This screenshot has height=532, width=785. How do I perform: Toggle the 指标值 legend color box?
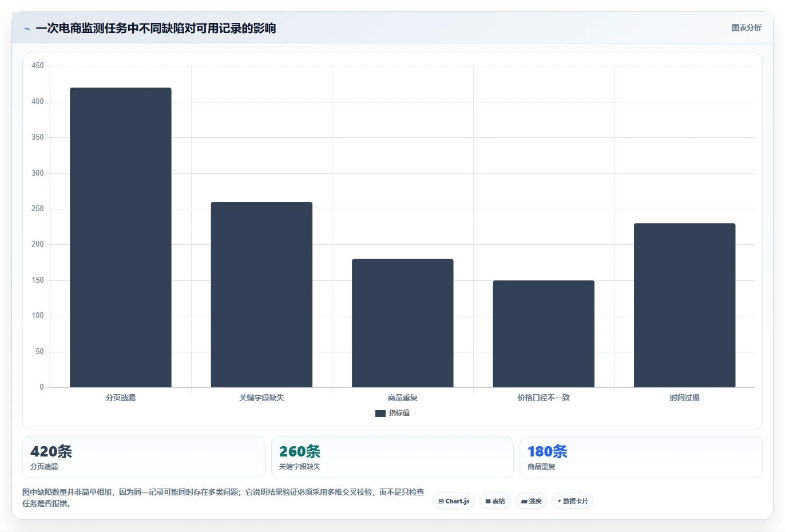[x=380, y=414]
